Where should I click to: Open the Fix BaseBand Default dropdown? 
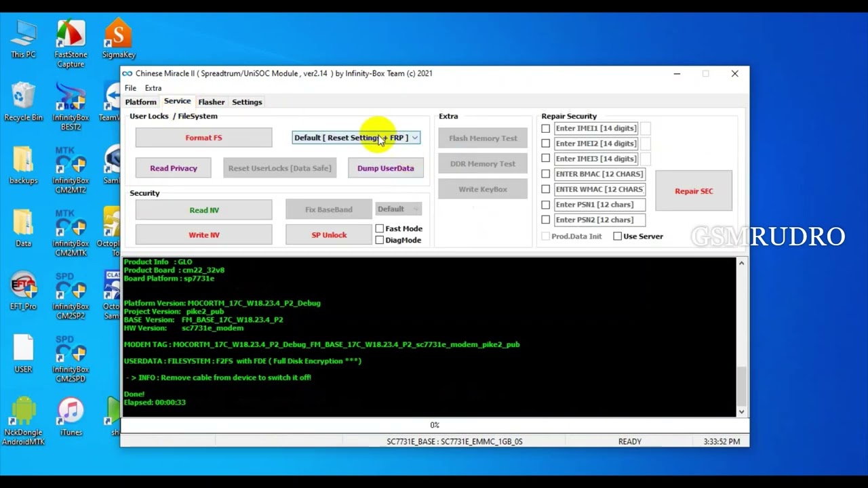click(398, 209)
